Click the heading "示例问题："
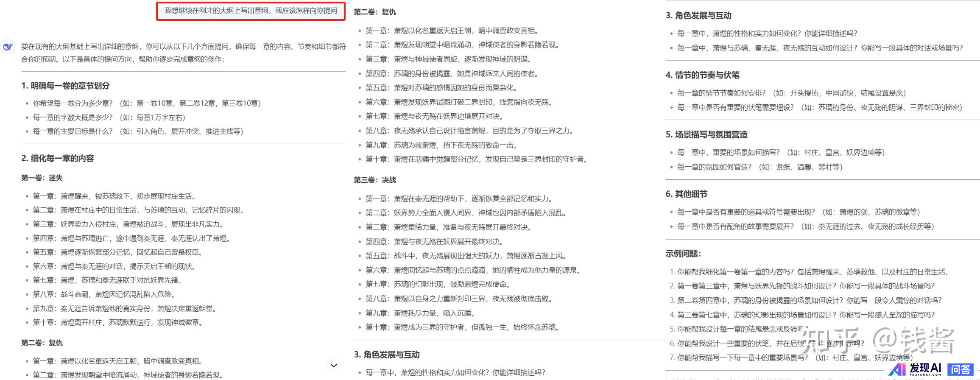The height and width of the screenshot is (380, 980). pyautogui.click(x=683, y=254)
